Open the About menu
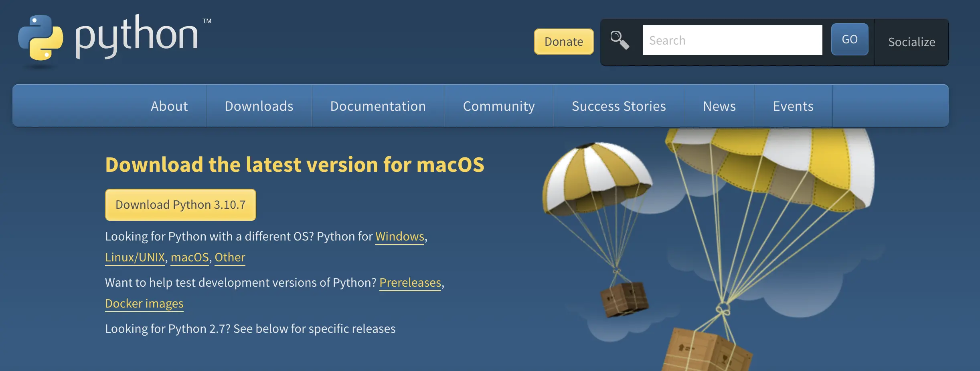980x371 pixels. click(x=169, y=106)
